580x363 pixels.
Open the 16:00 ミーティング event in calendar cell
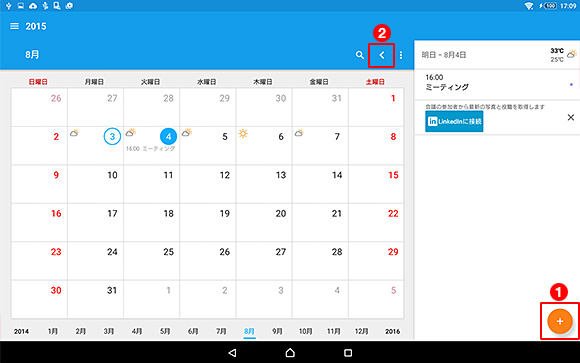click(x=150, y=149)
